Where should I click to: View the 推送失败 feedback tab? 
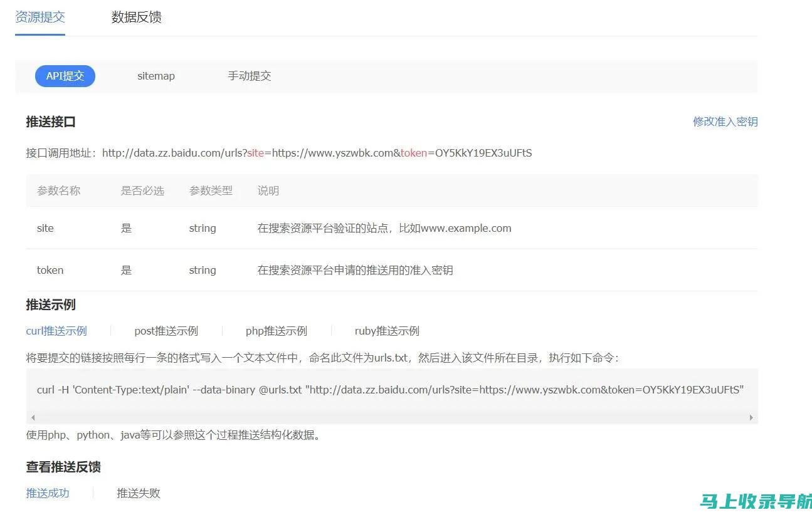139,493
